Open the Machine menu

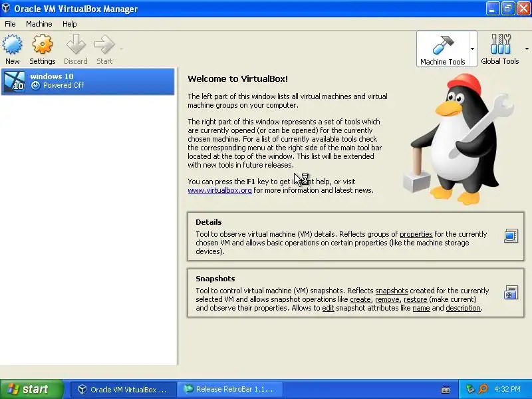[x=39, y=24]
